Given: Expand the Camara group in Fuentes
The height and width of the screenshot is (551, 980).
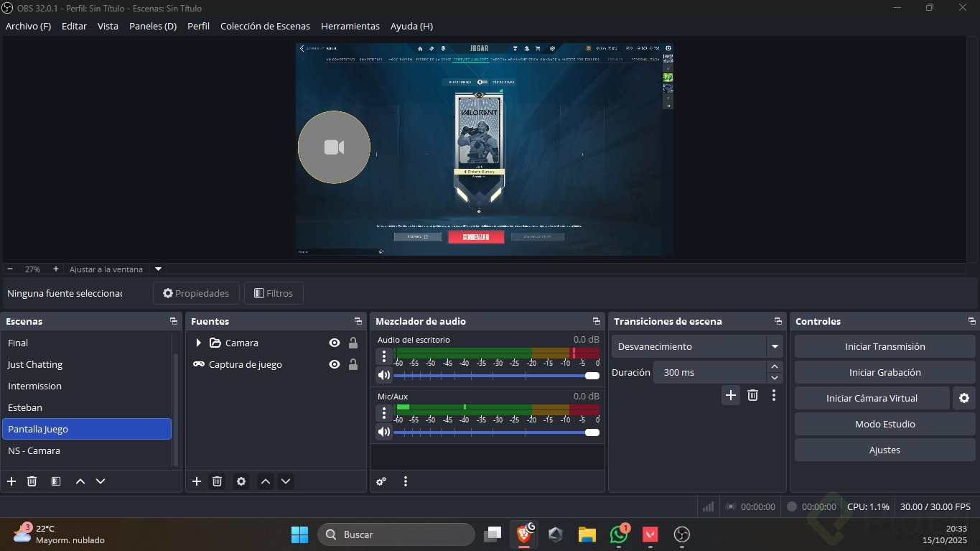Looking at the screenshot, I should pos(199,343).
